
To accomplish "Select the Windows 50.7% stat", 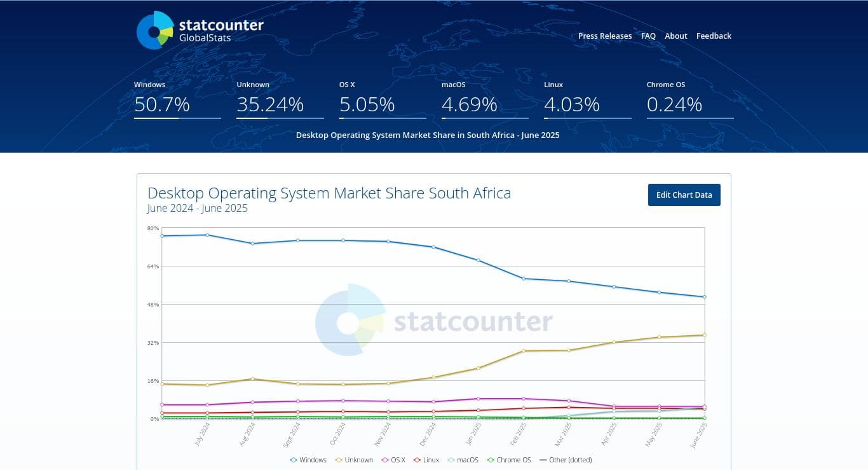I will (162, 104).
